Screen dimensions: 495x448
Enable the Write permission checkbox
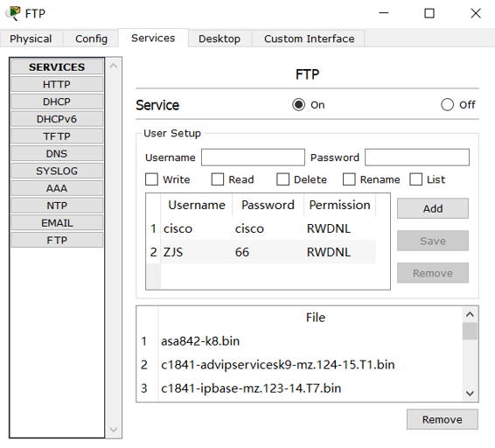coord(151,179)
